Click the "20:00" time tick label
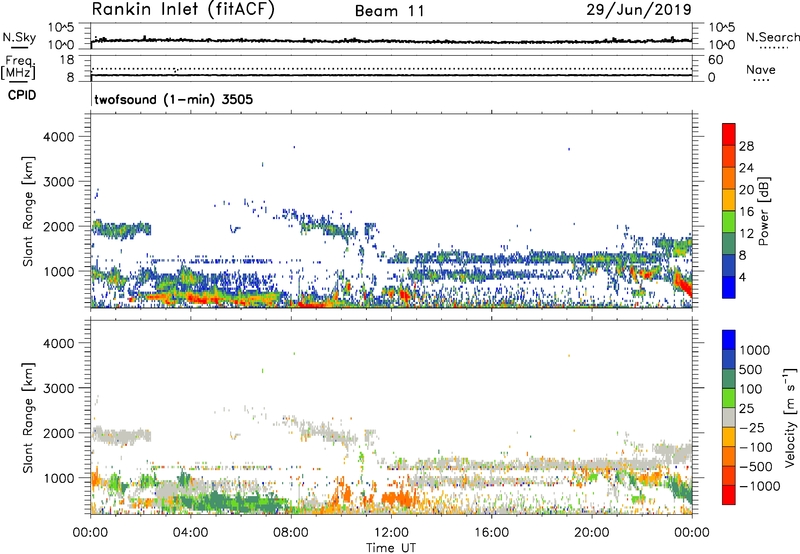Screen dimensions: 800x554 tap(592, 533)
